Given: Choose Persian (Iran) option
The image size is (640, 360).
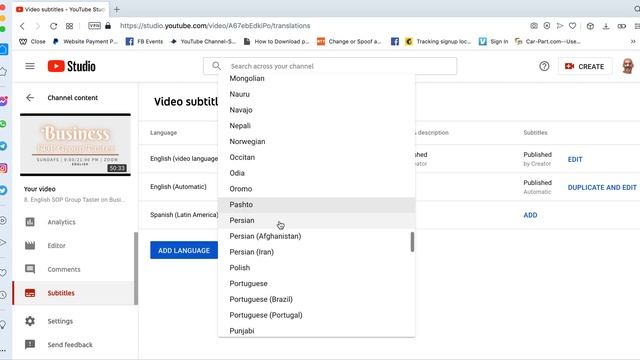Looking at the screenshot, I should [316, 252].
